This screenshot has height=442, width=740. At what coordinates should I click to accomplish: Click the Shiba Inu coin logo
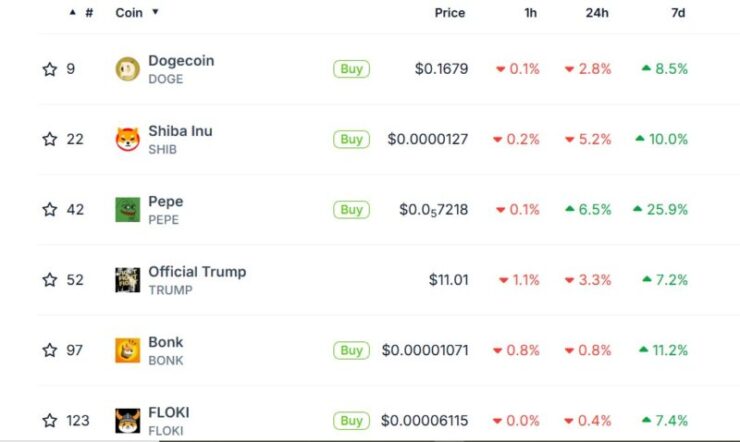(127, 139)
